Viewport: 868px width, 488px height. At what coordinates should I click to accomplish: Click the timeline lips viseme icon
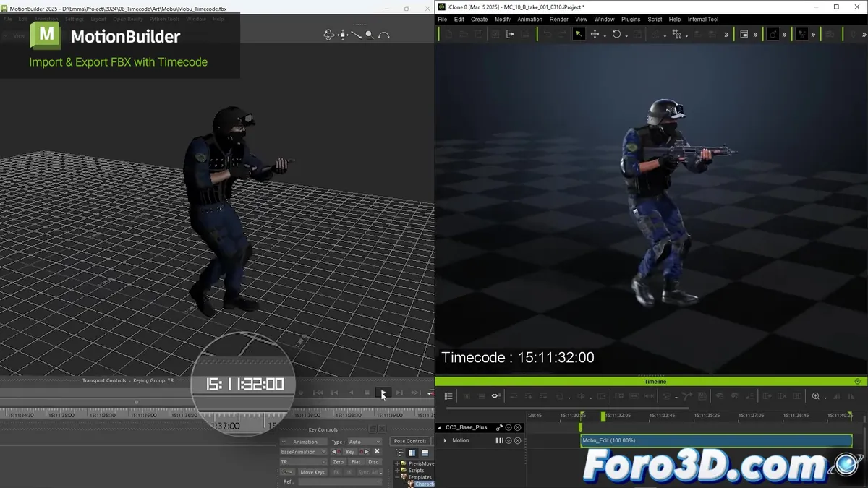[x=495, y=396]
